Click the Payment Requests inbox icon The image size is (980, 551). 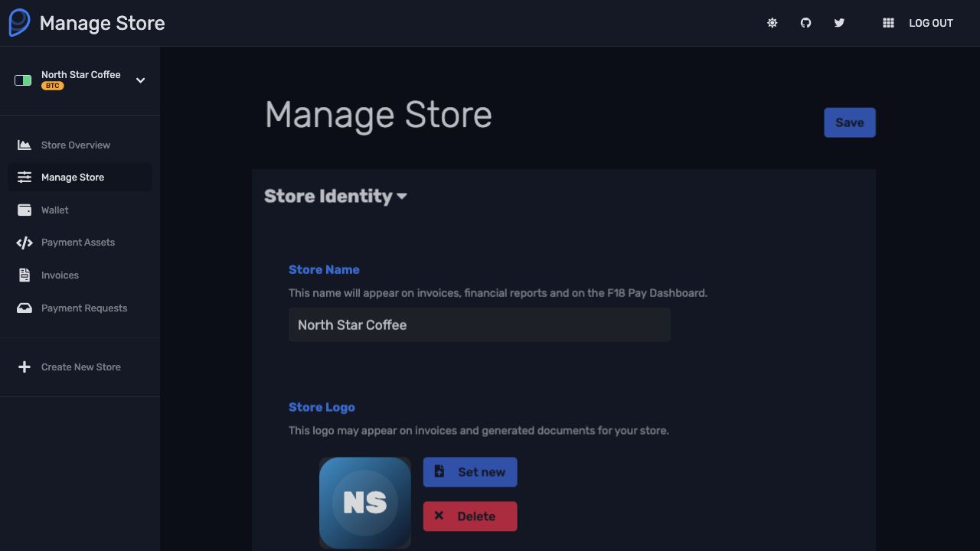[24, 308]
